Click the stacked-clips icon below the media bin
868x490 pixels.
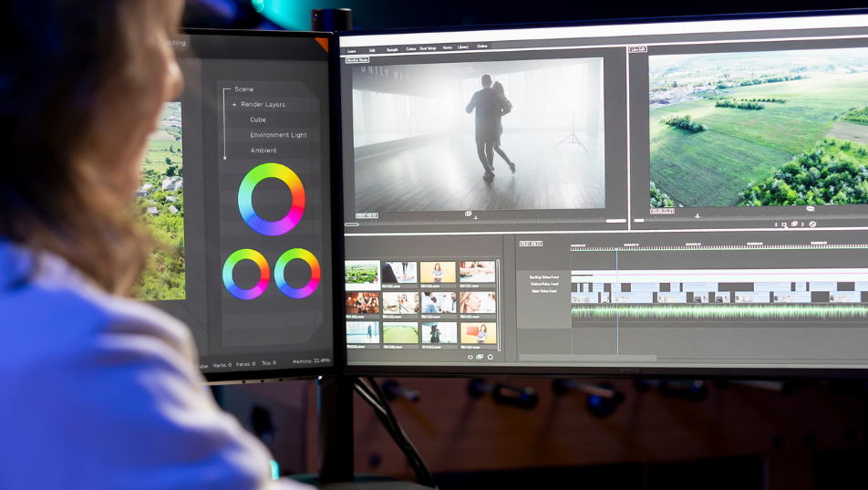(480, 357)
